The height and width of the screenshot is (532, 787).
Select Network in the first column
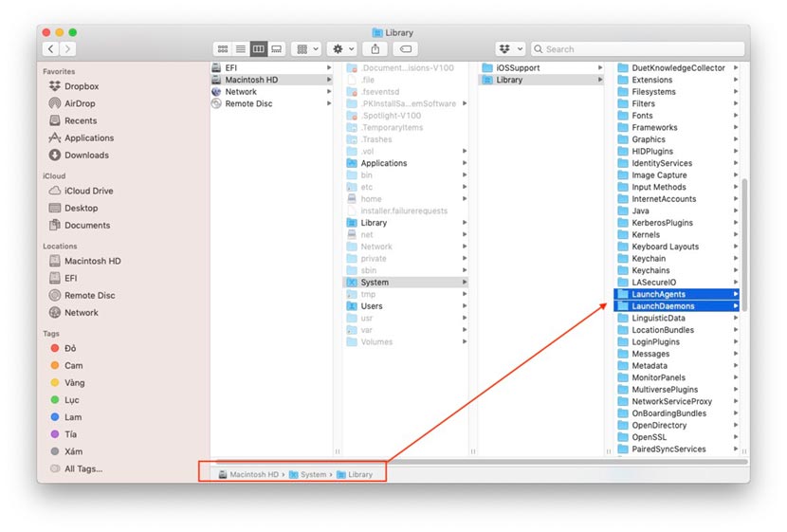[x=271, y=92]
